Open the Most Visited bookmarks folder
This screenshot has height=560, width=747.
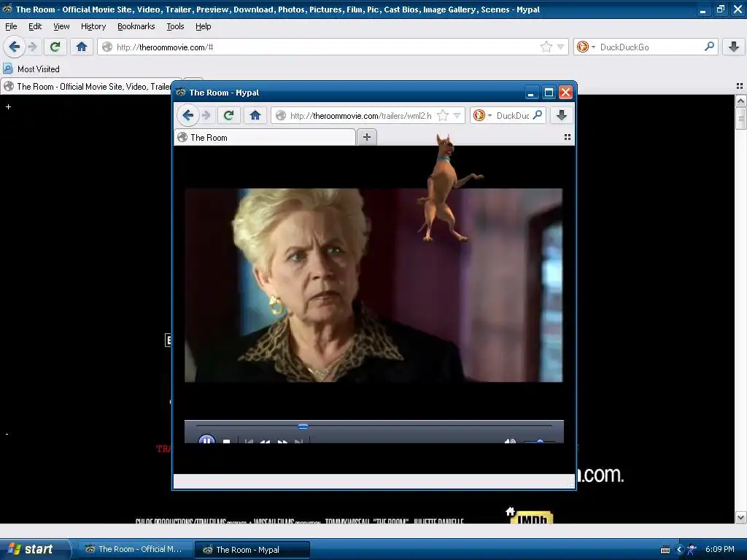(31, 69)
